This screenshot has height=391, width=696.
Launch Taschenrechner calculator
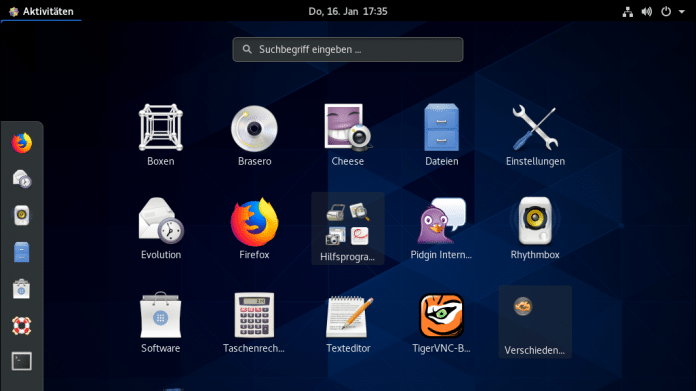coord(254,322)
